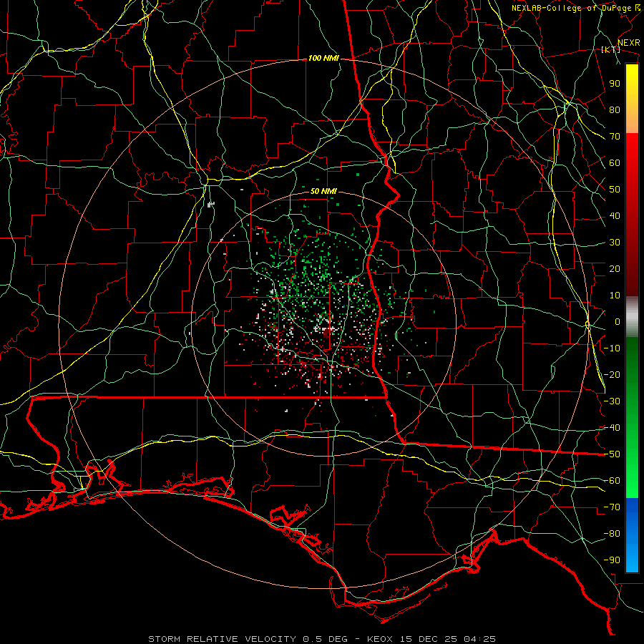Click the storm relative velocity footer caption
Screen dimensions: 644x644
click(x=322, y=639)
